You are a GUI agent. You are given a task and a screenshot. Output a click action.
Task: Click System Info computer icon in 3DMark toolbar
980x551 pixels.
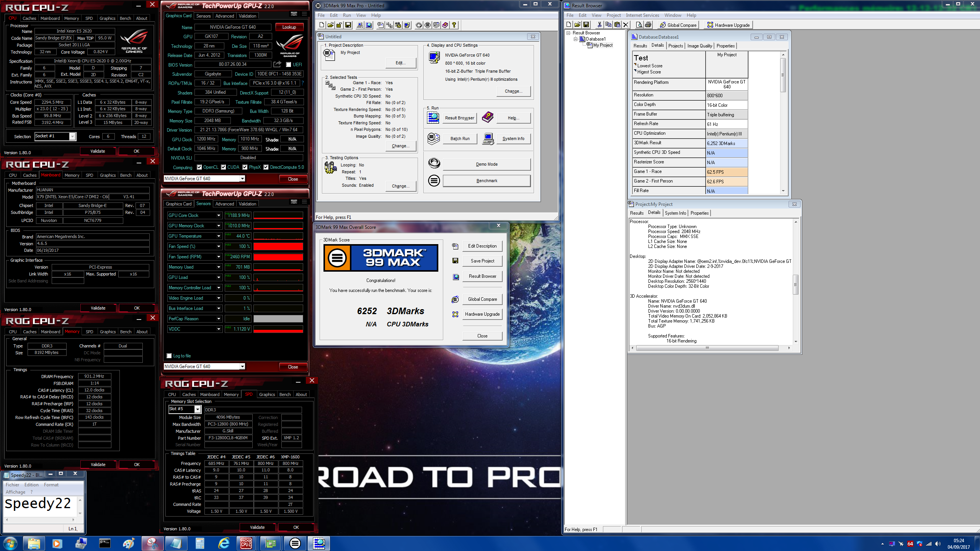(x=360, y=25)
